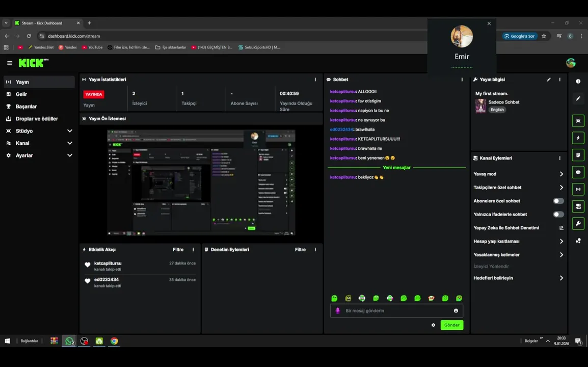Click the info icon in right sidebar

point(578,82)
